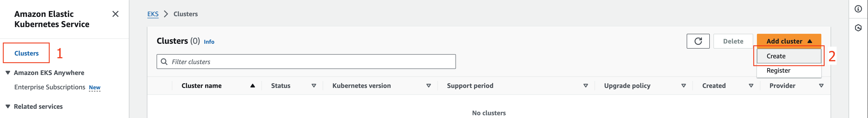Click the Support period column sort arrow
This screenshot has height=118, width=868.
[586, 86]
